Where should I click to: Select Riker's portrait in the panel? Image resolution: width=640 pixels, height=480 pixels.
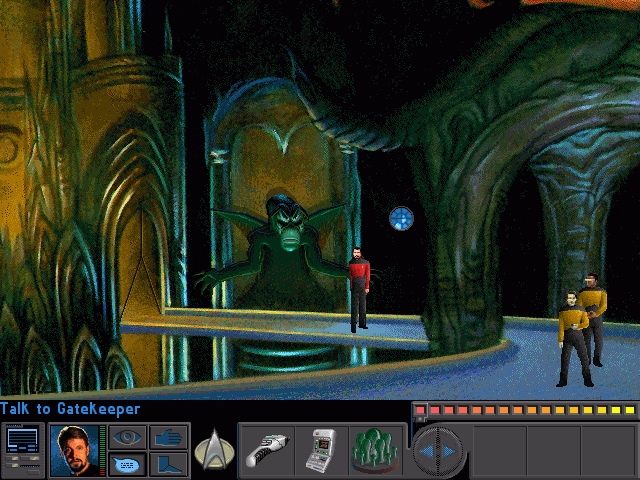[x=75, y=451]
